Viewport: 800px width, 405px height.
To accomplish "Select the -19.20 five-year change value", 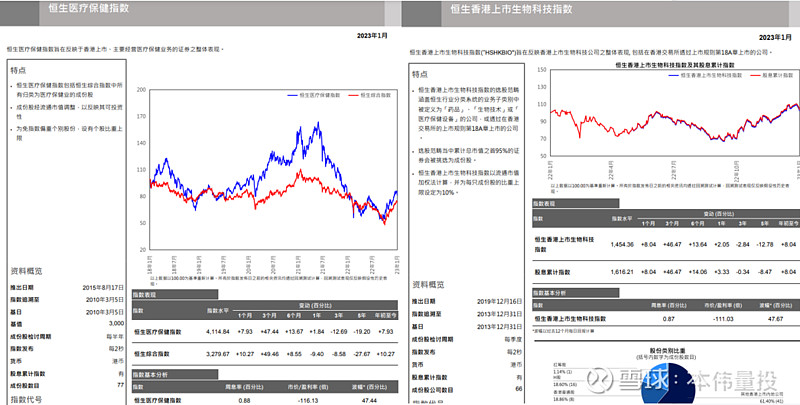I will point(362,332).
